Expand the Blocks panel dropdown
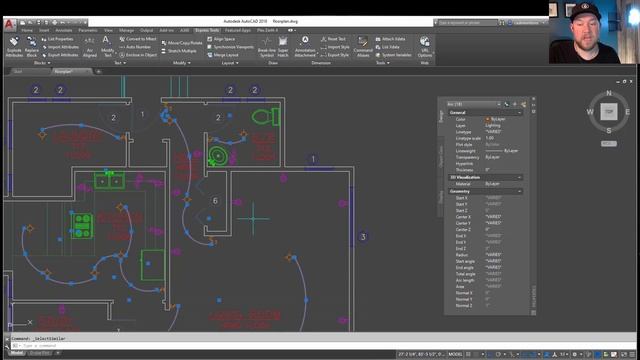This screenshot has width=640, height=360. coord(42,63)
